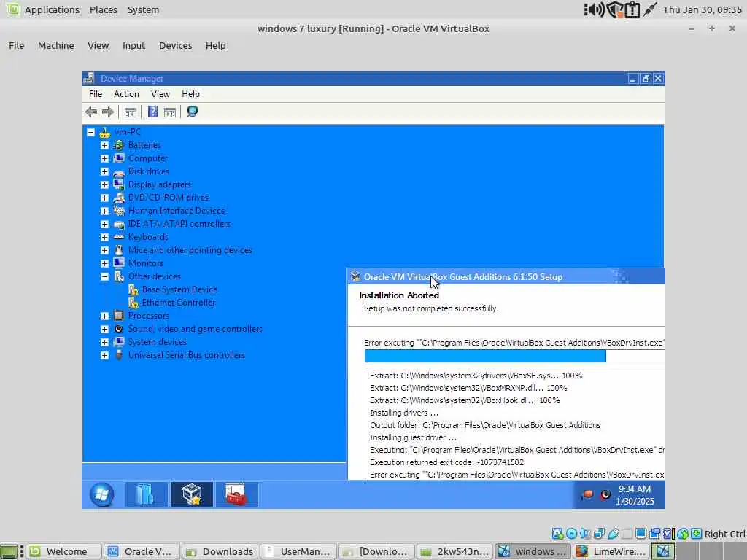Select Base System Device entry
The image size is (747, 560).
click(179, 289)
